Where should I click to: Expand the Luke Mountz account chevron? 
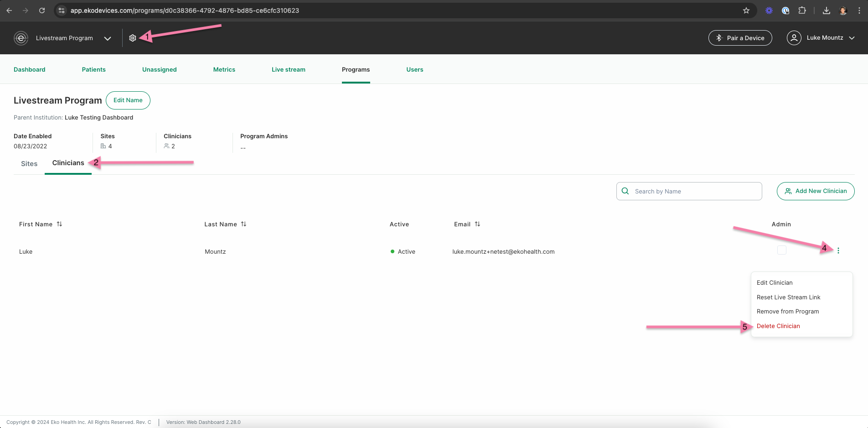click(852, 38)
